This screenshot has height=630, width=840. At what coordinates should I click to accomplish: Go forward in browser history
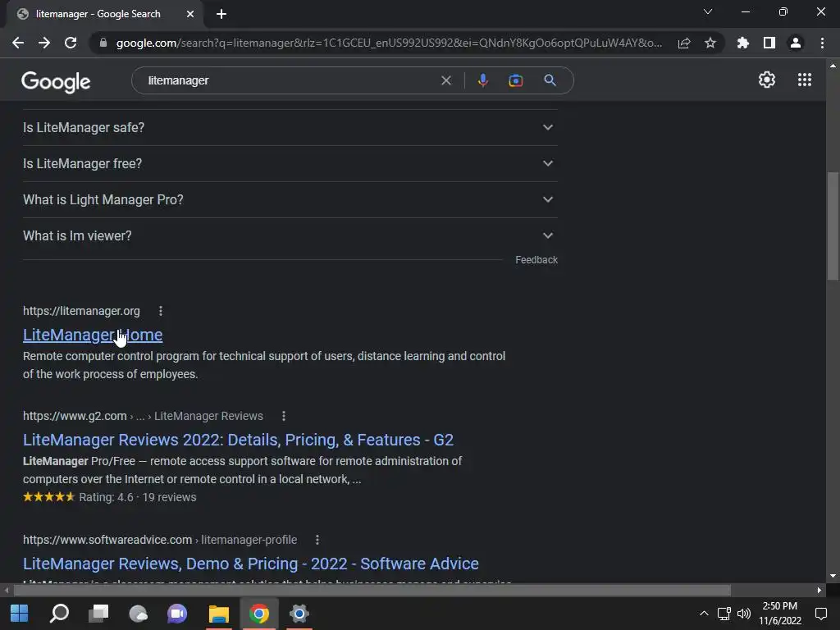(44, 43)
